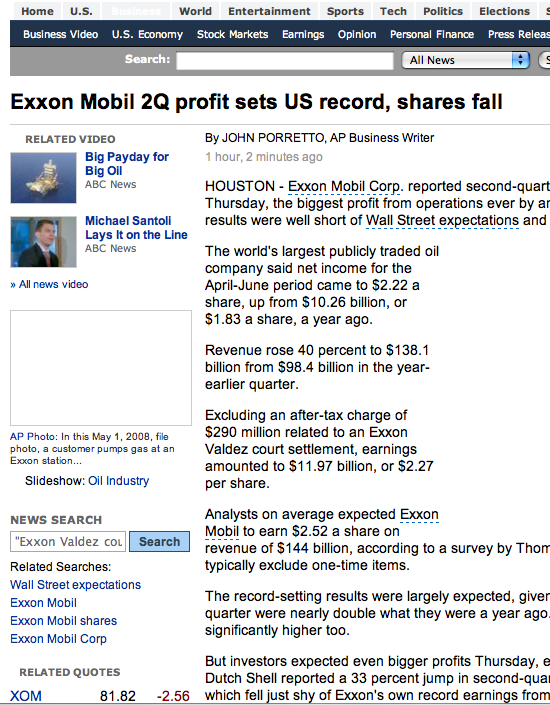
Task: Open the Big Payday for Big Oil title link
Action: pyautogui.click(x=127, y=164)
